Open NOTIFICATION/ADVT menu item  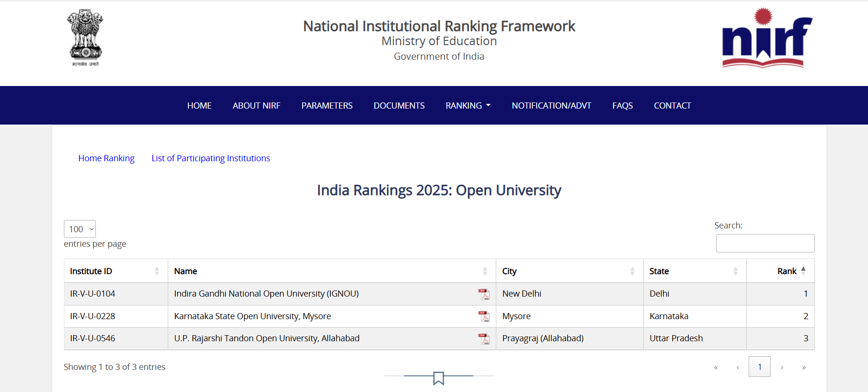click(x=551, y=106)
